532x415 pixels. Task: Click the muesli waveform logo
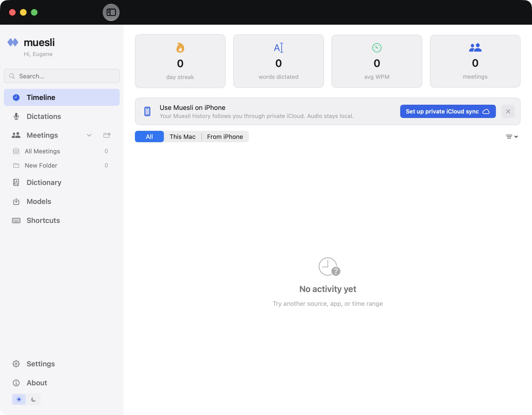(x=13, y=42)
